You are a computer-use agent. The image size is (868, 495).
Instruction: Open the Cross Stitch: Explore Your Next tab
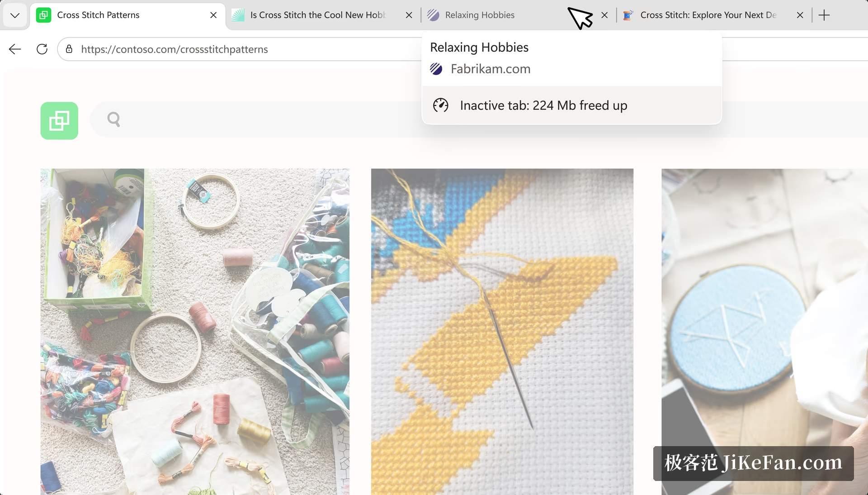[x=708, y=15]
